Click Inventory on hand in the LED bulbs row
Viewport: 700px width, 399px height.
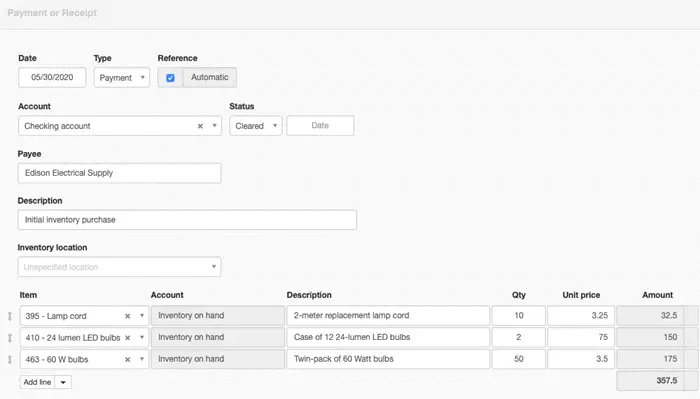(x=218, y=337)
